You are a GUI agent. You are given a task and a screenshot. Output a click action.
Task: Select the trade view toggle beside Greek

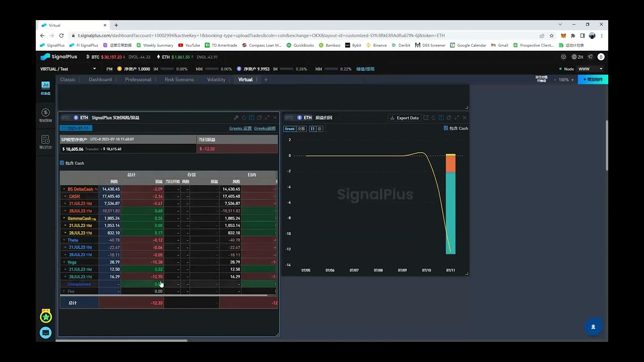click(301, 129)
